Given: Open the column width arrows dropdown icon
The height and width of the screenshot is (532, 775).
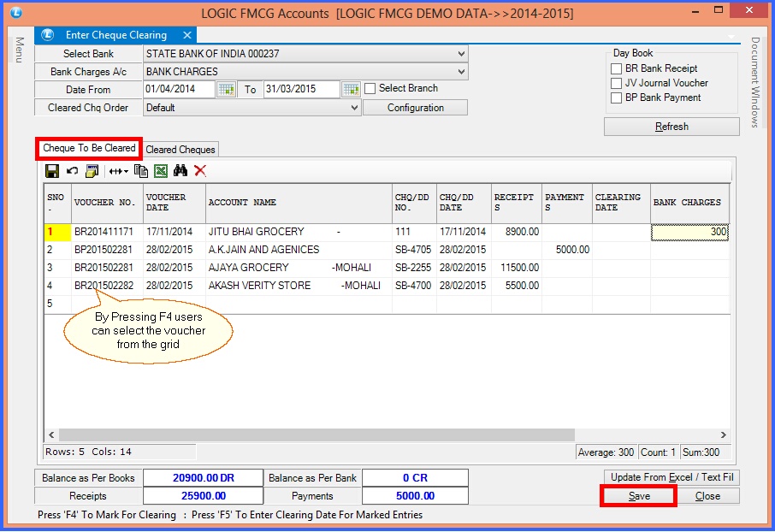Looking at the screenshot, I should [118, 172].
